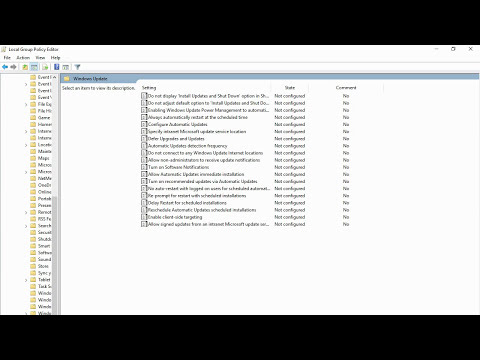Select 'Reschedule Automatic Updates scheduled installations'
The width and height of the screenshot is (480, 360).
click(x=202, y=210)
